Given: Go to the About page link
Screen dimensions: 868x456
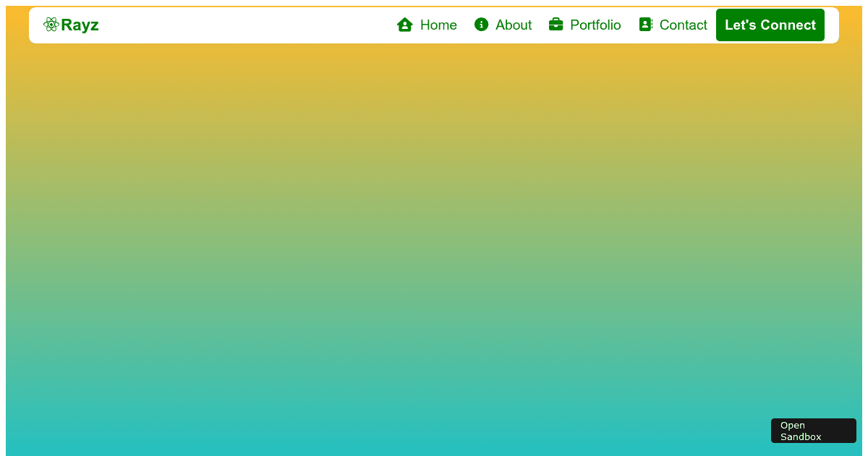Looking at the screenshot, I should 503,25.
